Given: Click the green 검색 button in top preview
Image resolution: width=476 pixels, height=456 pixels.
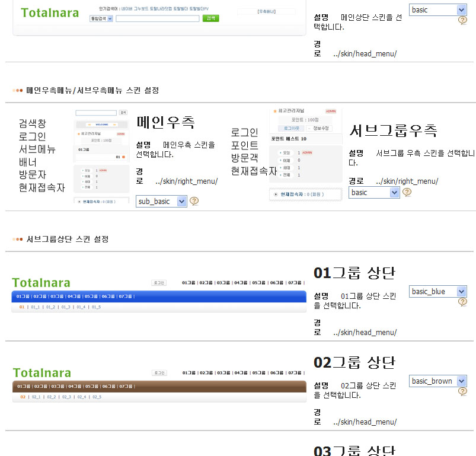Looking at the screenshot, I should click(210, 18).
